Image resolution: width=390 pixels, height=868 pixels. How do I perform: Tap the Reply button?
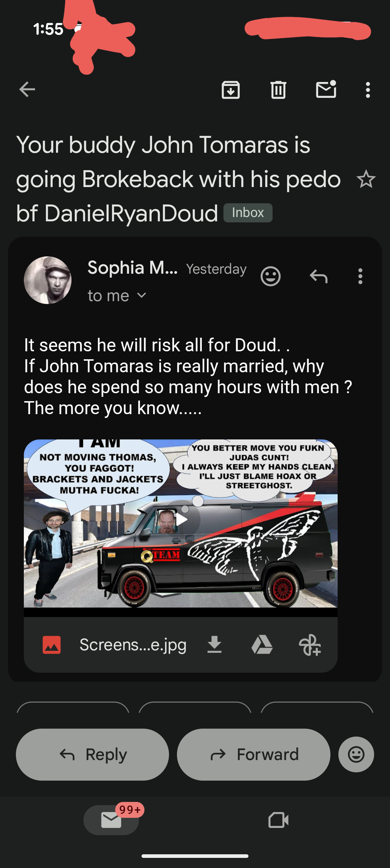pyautogui.click(x=92, y=754)
